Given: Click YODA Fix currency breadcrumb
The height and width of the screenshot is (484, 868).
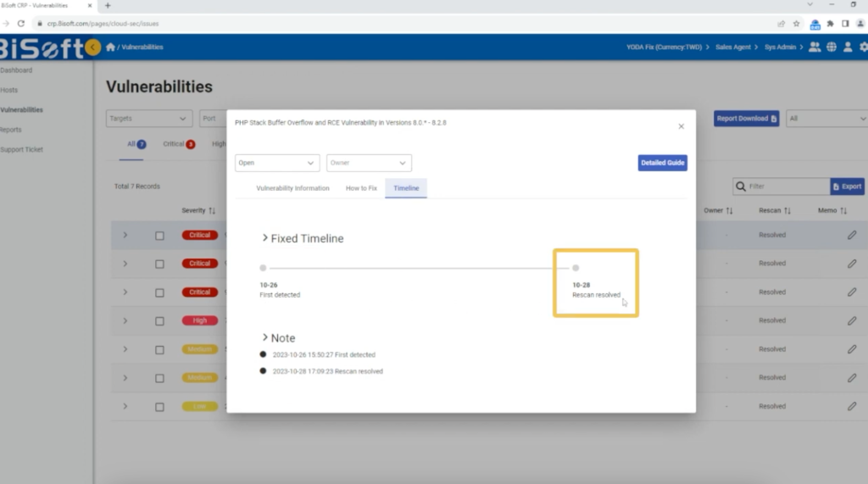Looking at the screenshot, I should [664, 47].
